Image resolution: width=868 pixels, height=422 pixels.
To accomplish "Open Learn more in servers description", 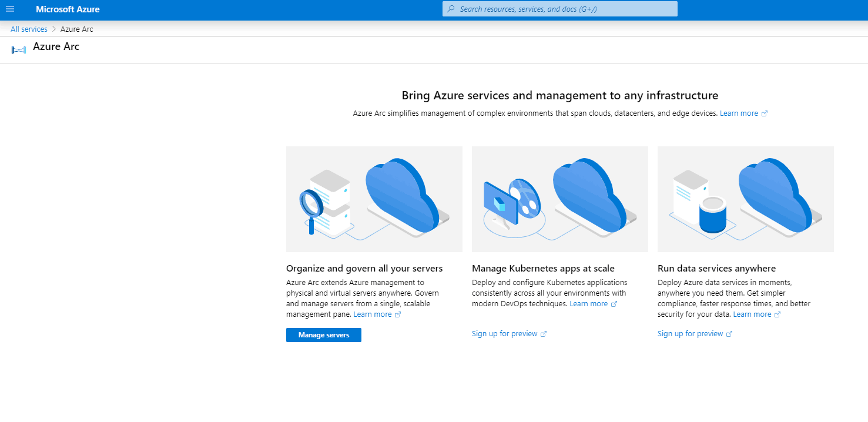I will (373, 314).
